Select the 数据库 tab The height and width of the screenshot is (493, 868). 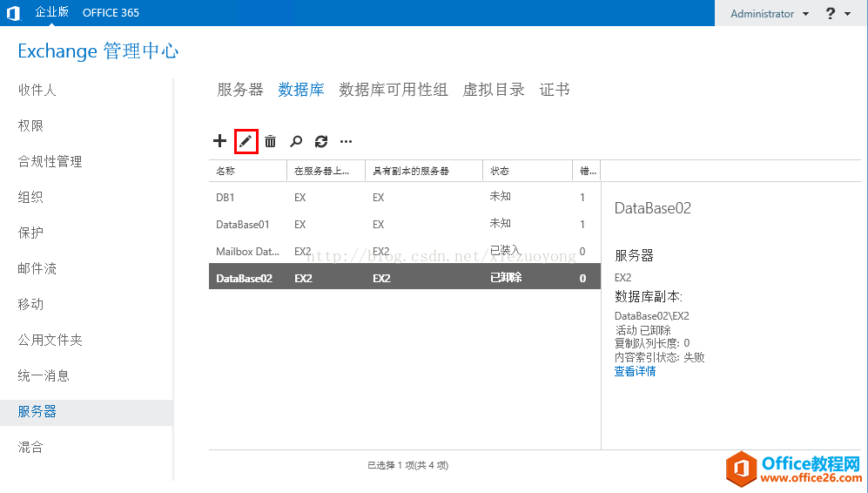coord(301,89)
